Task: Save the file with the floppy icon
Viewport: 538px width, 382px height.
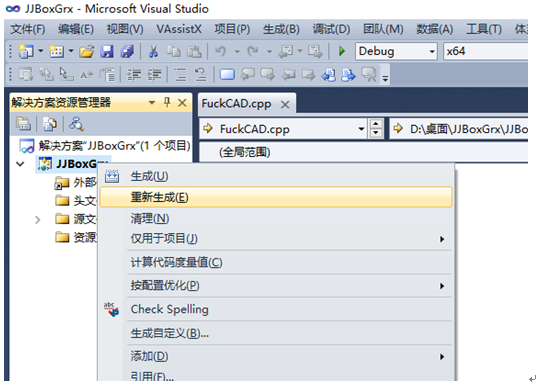Action: [x=107, y=51]
